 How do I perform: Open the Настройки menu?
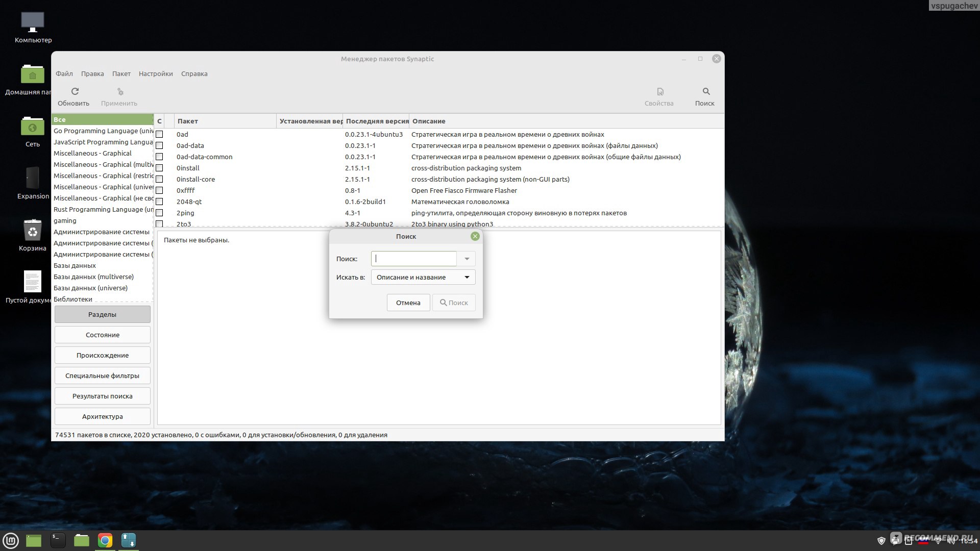point(156,73)
